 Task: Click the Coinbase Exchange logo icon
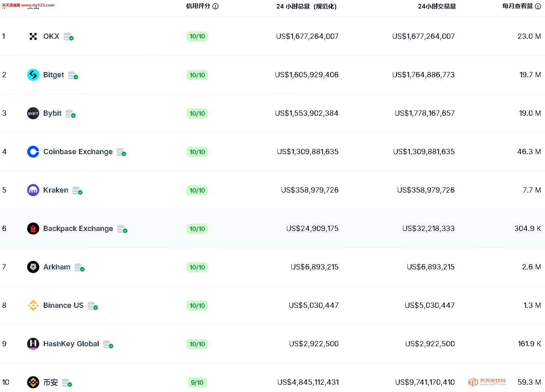coord(33,152)
